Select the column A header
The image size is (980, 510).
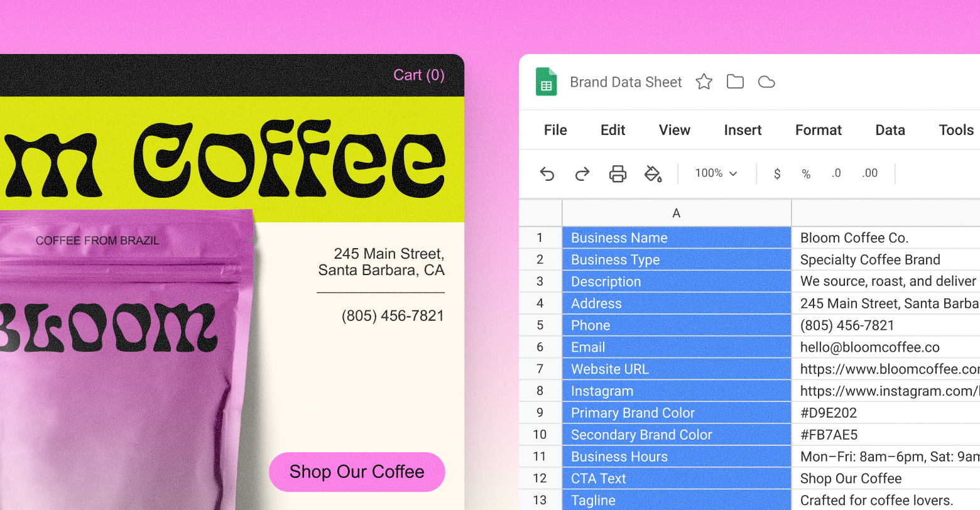[x=676, y=213]
